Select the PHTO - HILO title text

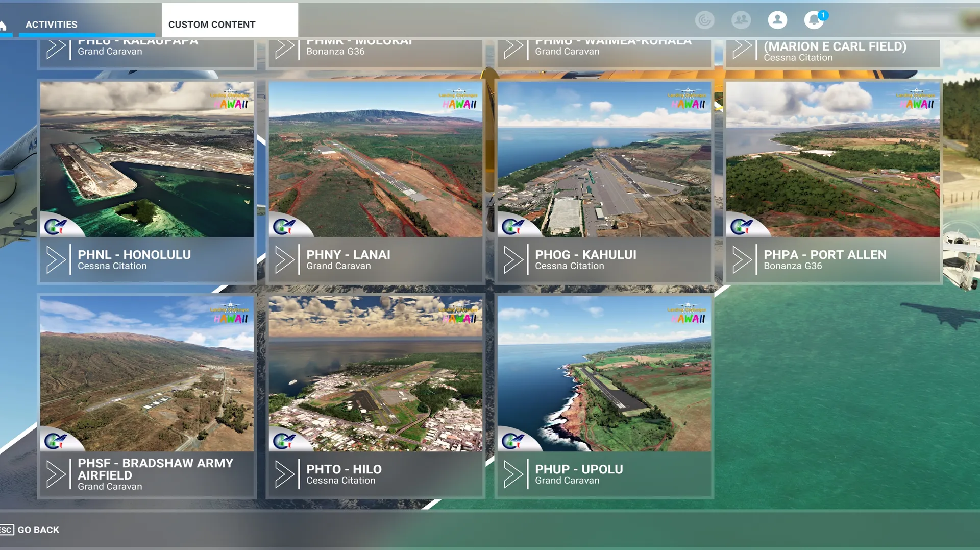point(344,469)
